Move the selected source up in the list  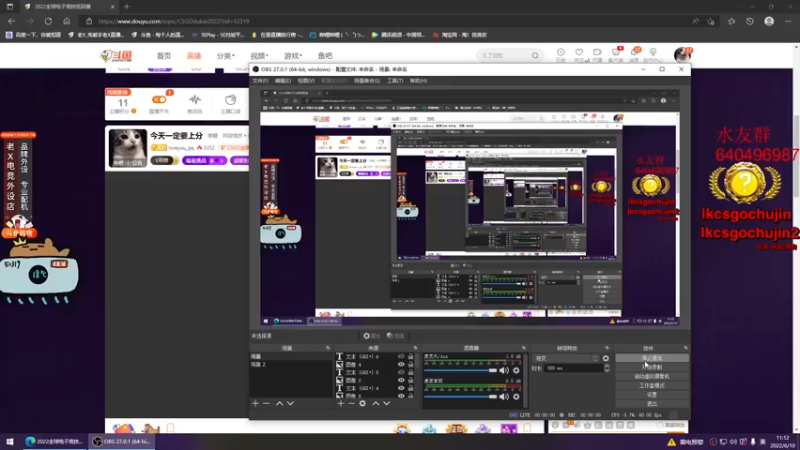(376, 403)
